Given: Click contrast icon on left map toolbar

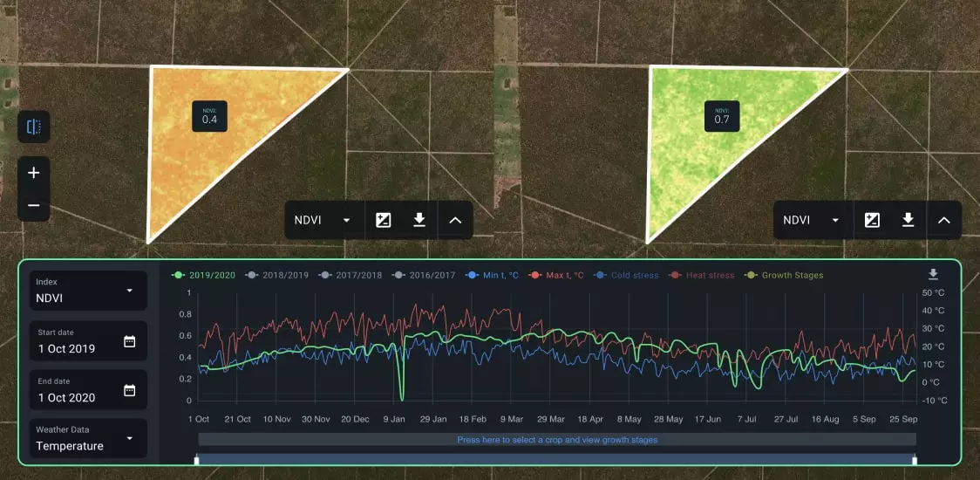Looking at the screenshot, I should coord(383,220).
